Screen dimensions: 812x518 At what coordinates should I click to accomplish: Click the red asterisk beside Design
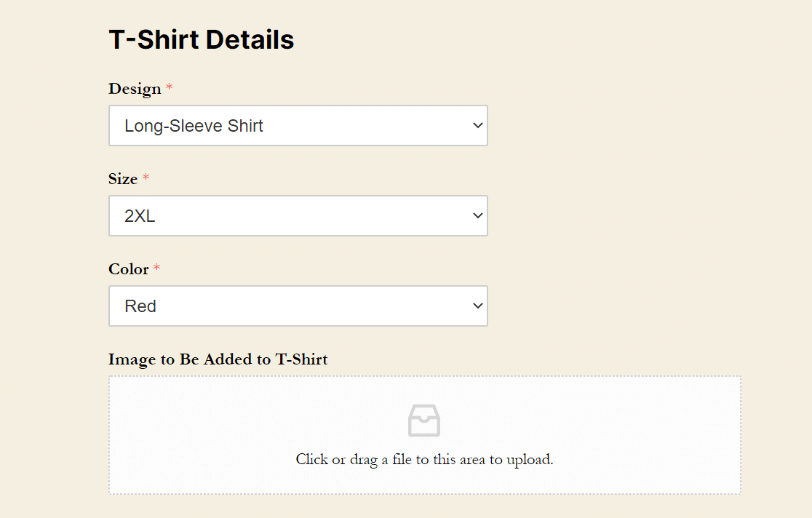pos(169,89)
